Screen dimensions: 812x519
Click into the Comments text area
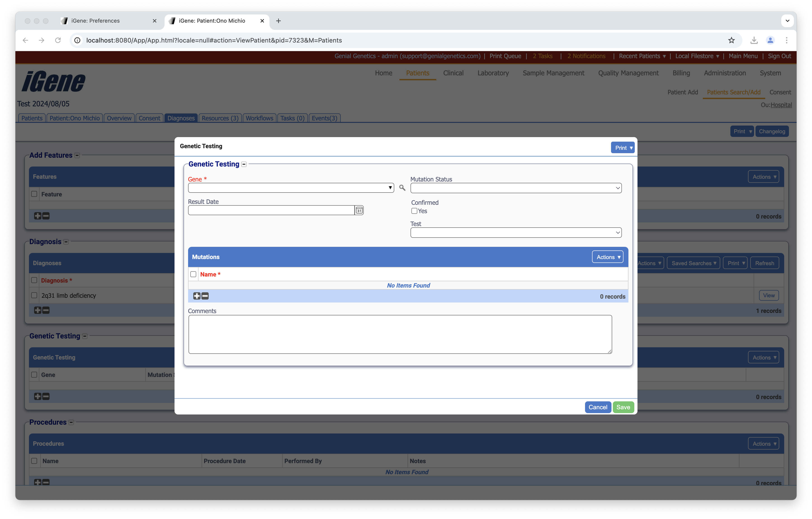(x=400, y=334)
